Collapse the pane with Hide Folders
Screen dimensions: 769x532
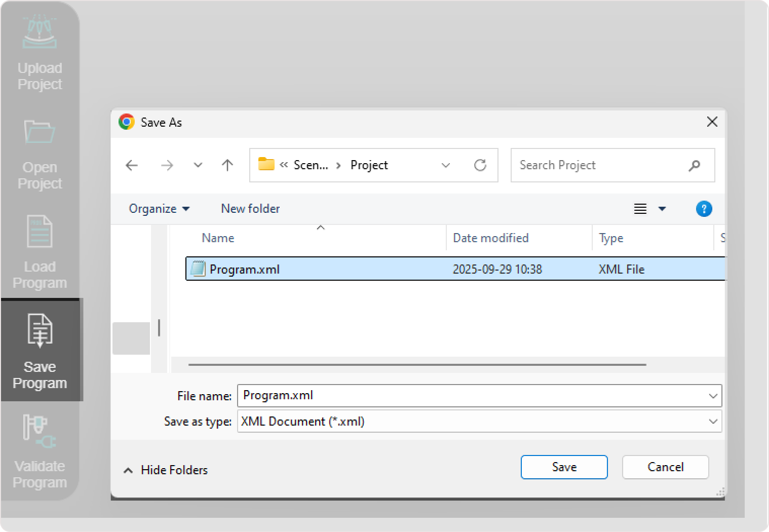pyautogui.click(x=166, y=470)
